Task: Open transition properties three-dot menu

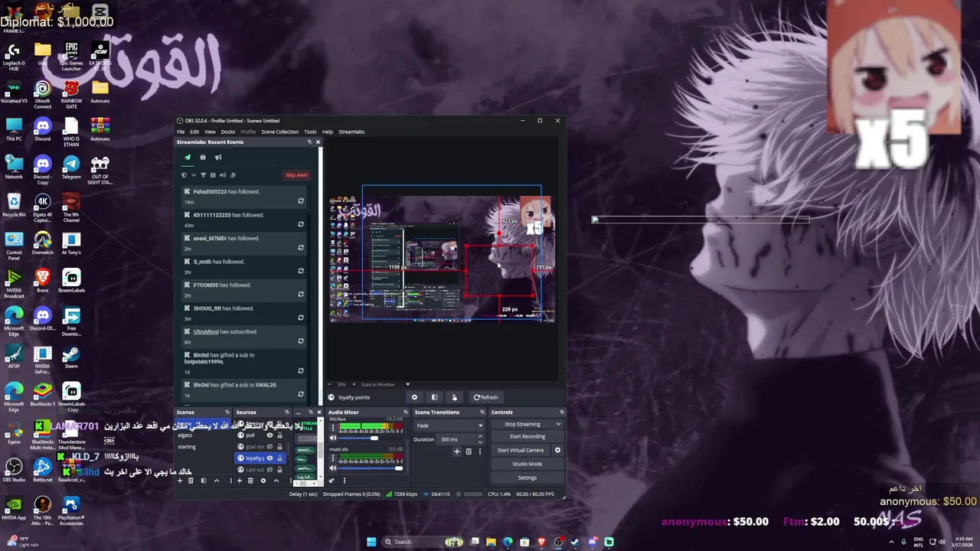Action: point(479,452)
